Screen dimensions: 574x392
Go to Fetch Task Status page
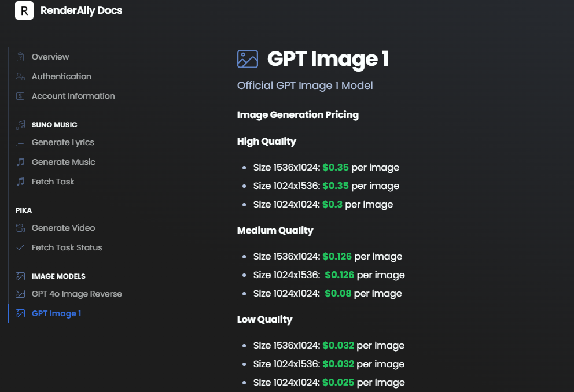[x=67, y=247]
